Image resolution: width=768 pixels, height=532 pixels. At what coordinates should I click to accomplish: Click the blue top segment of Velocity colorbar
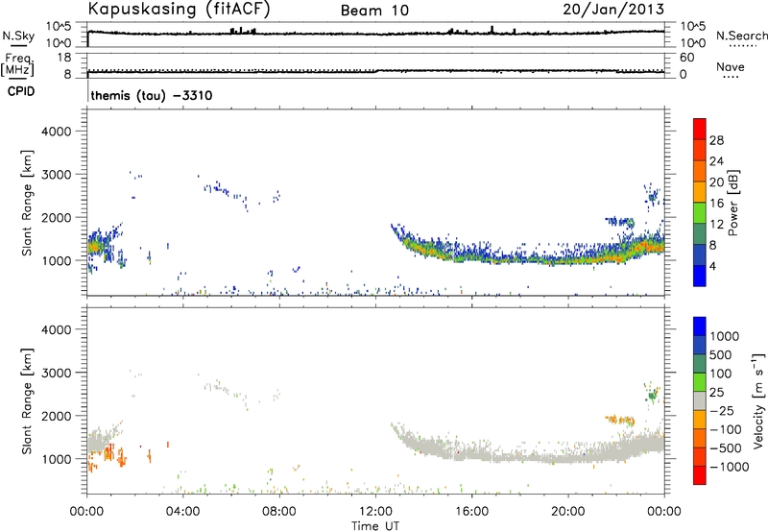click(x=700, y=326)
